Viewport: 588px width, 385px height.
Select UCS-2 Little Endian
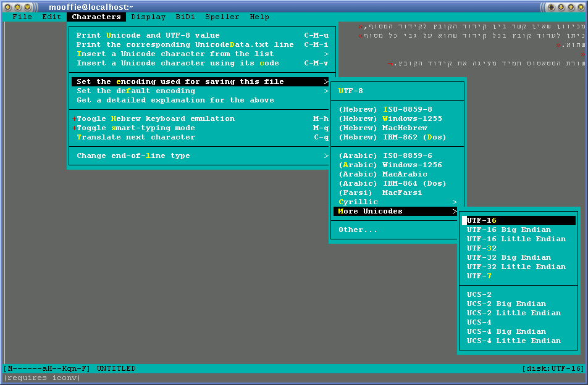(x=519, y=313)
